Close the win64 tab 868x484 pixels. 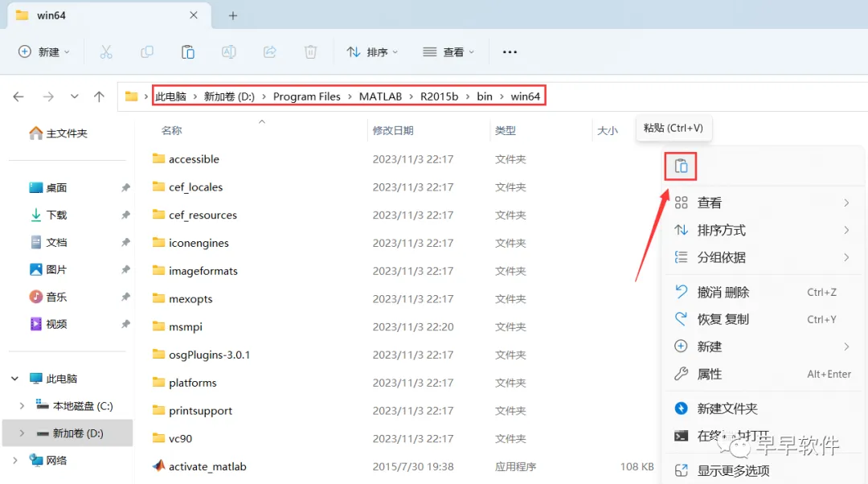tap(193, 15)
